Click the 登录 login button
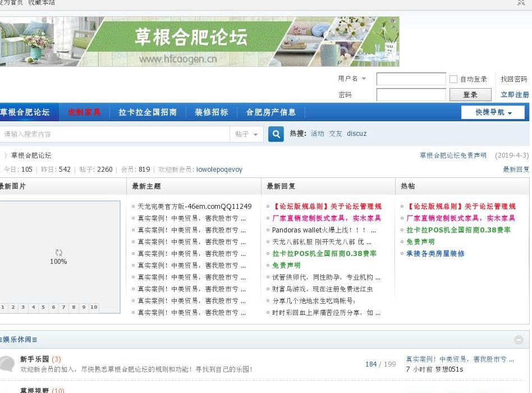 470,95
